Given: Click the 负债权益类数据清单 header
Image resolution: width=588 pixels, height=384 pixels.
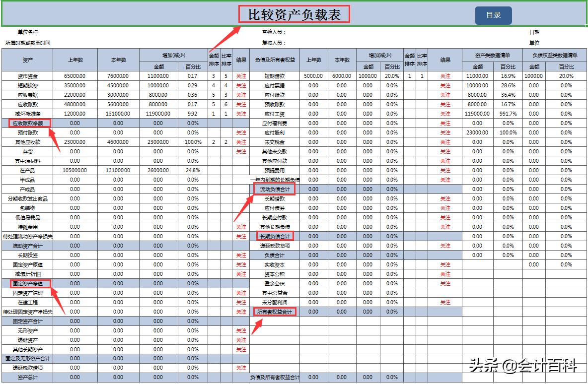Looking at the screenshot, I should pyautogui.click(x=555, y=54).
